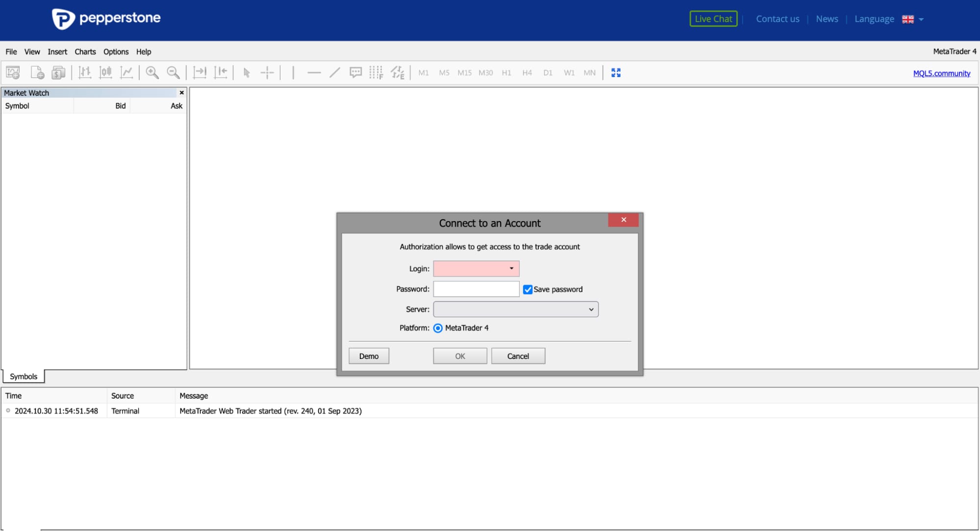Draw a trendline object

(x=335, y=73)
